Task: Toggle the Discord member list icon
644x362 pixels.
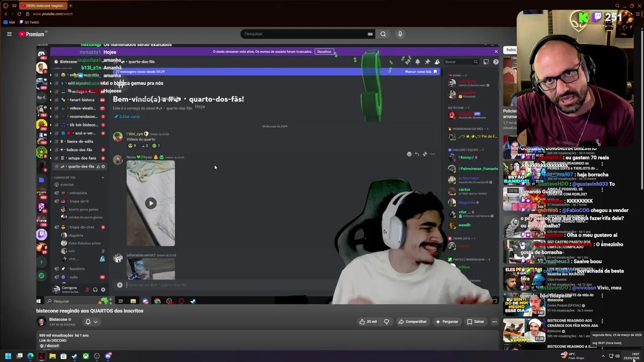Action: click(437, 62)
